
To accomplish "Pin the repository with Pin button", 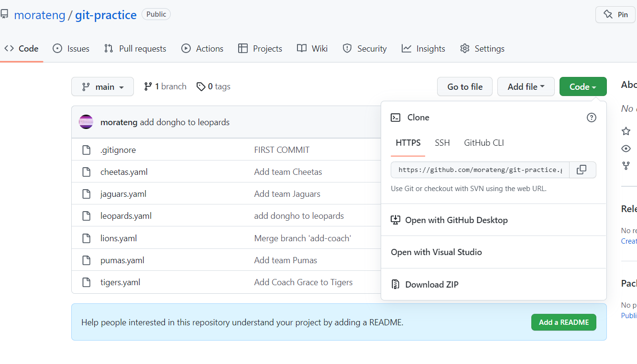I will [615, 14].
